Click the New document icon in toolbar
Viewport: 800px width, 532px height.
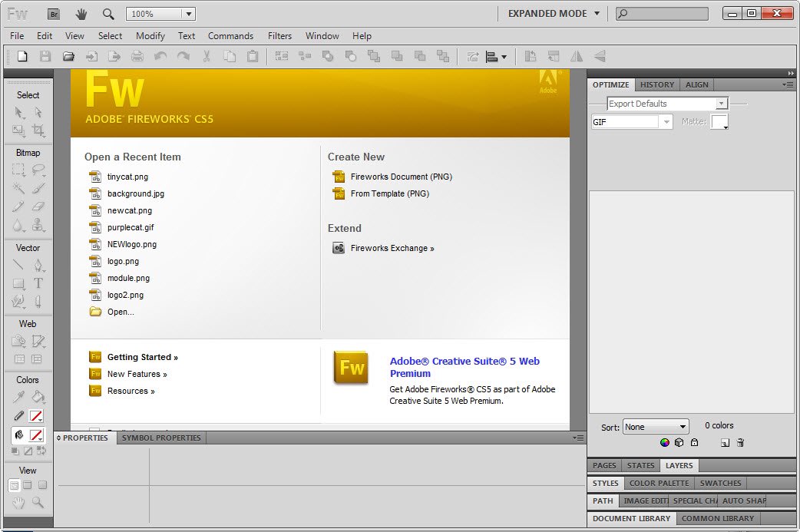pos(22,56)
